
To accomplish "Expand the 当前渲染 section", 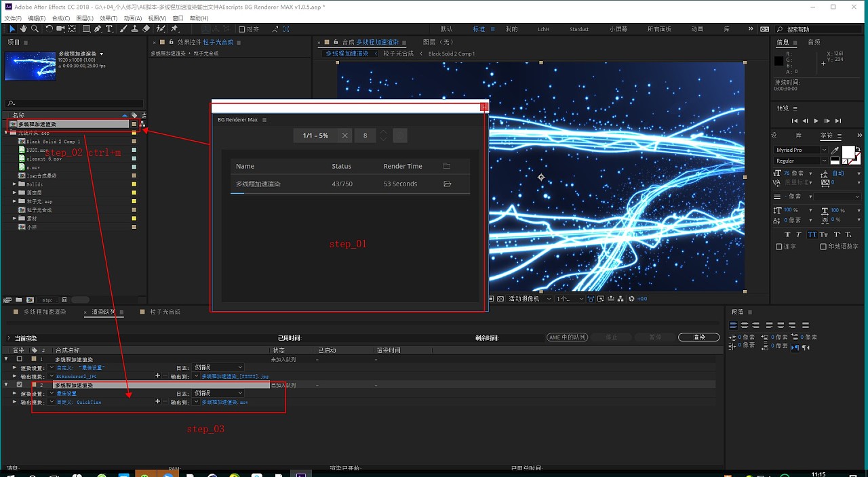I will (x=9, y=337).
